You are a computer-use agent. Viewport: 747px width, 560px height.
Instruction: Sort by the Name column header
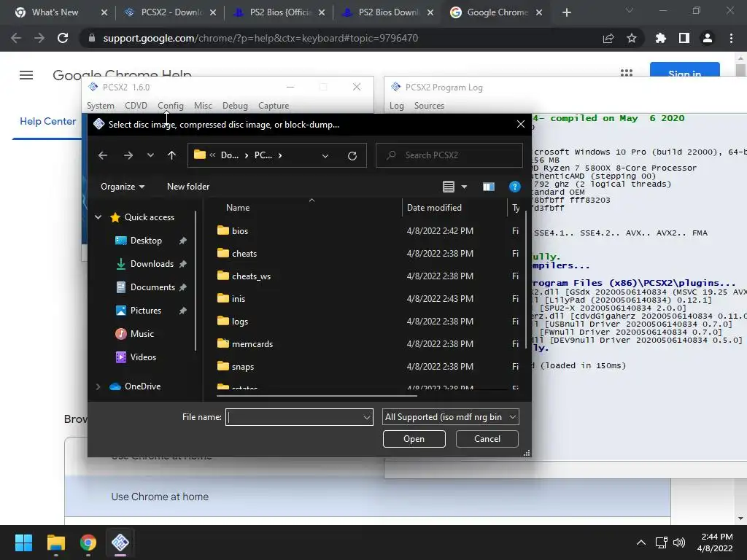point(238,208)
